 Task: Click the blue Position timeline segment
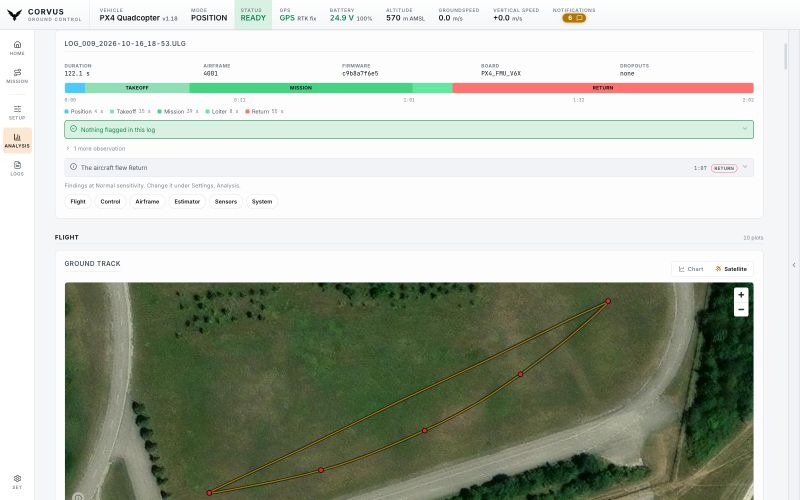(x=74, y=88)
